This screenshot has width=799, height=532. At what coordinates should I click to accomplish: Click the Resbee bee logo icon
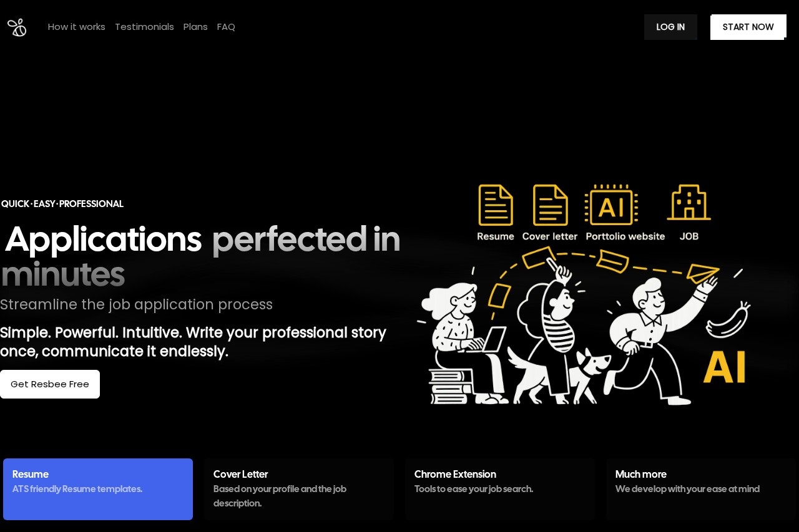17,27
